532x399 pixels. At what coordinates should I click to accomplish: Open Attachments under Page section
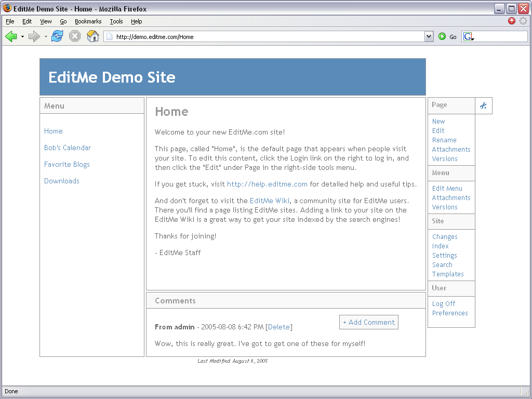coord(451,149)
